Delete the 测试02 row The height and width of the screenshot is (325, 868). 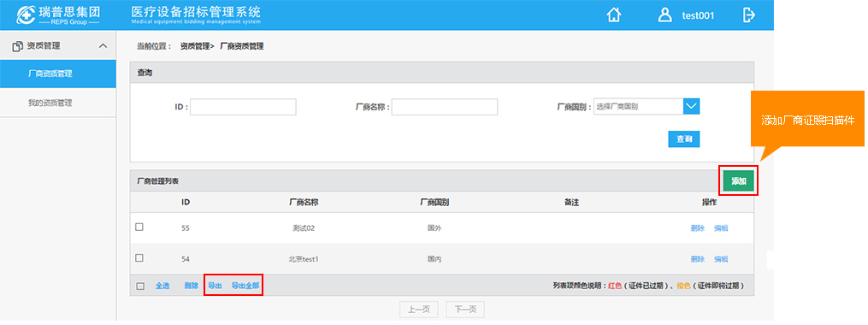[698, 228]
